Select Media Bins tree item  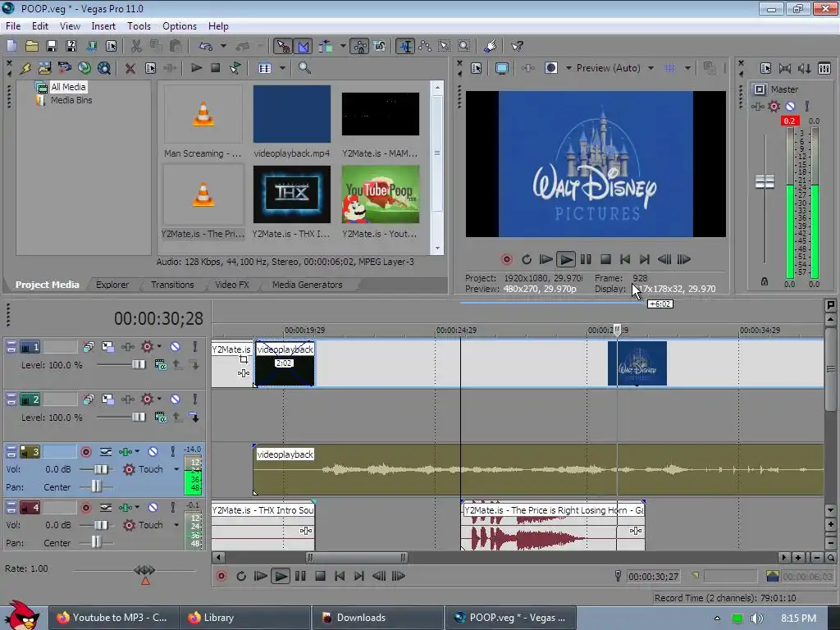pyautogui.click(x=71, y=100)
